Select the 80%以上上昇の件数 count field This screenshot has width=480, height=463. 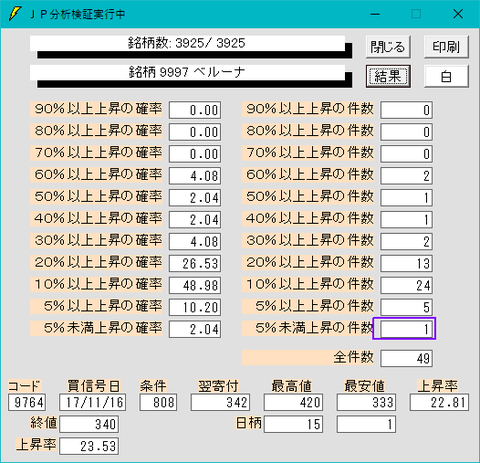click(x=407, y=132)
